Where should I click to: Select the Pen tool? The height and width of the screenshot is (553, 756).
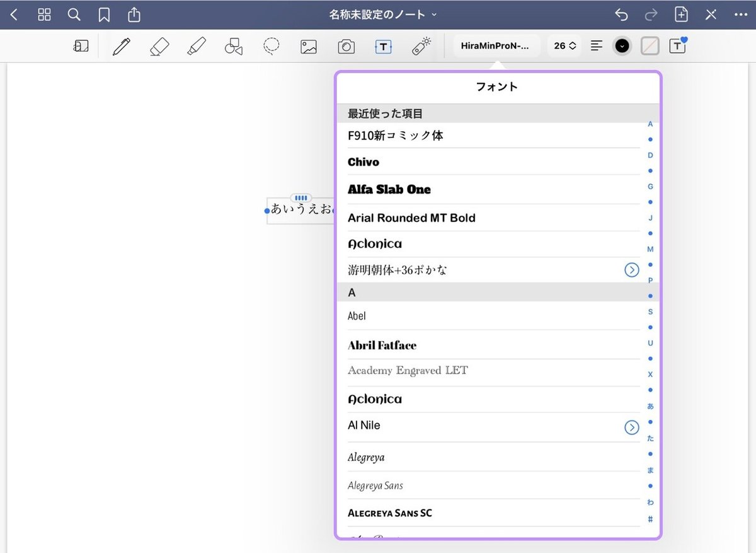click(122, 46)
